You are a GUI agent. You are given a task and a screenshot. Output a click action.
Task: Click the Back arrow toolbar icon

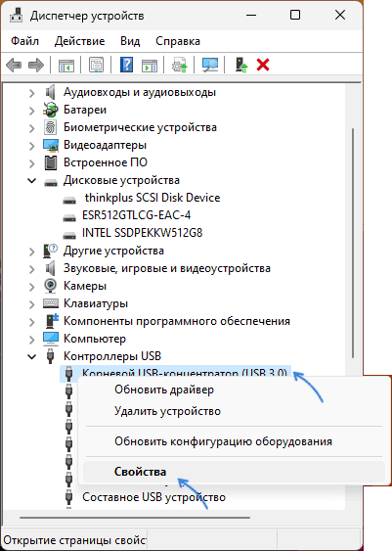tap(14, 65)
